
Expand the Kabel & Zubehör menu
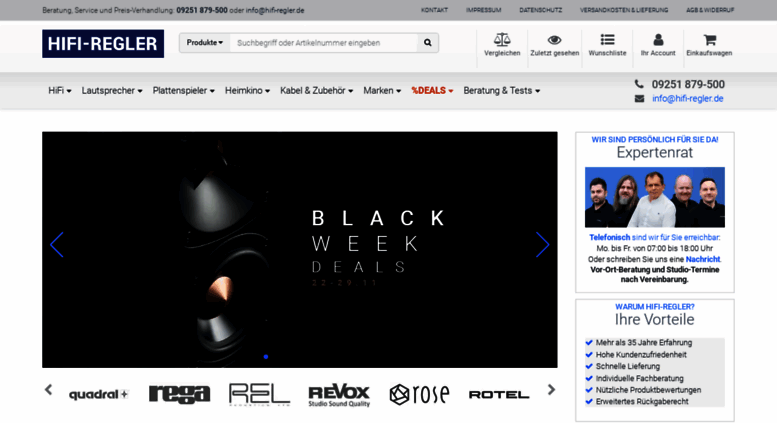point(317,91)
